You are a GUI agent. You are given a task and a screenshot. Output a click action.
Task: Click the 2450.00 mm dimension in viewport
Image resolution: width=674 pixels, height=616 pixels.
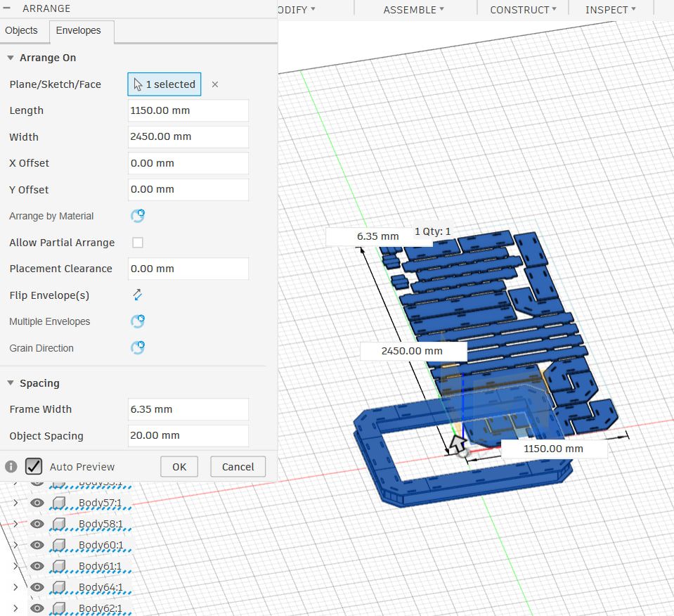(x=413, y=351)
